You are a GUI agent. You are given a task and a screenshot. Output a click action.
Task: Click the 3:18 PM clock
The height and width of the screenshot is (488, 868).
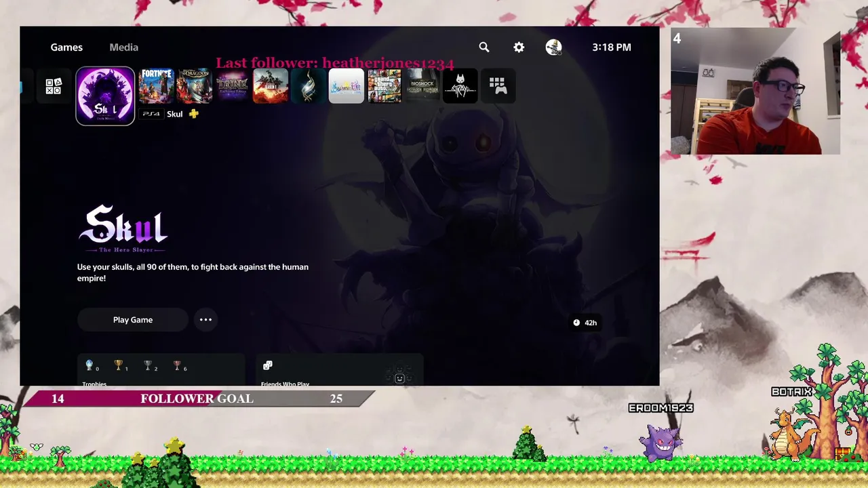[612, 47]
